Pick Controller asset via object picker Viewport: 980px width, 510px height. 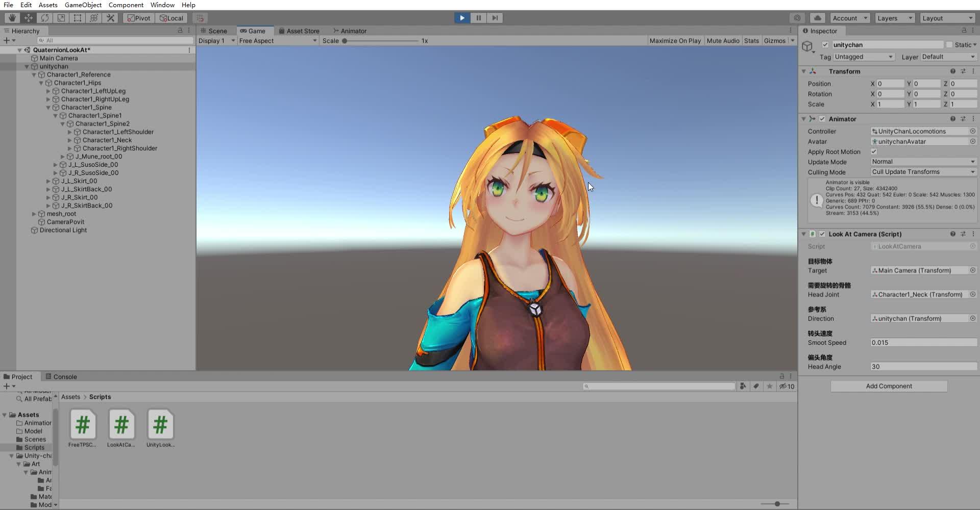pyautogui.click(x=973, y=131)
